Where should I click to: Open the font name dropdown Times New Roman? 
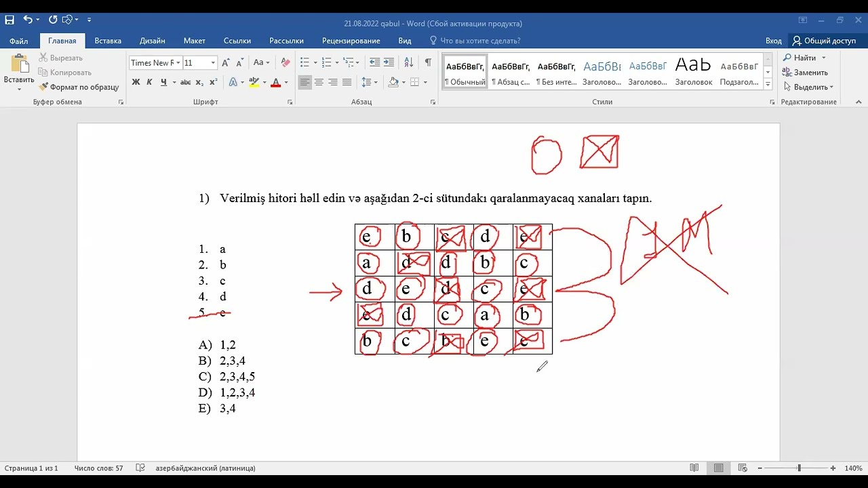(178, 63)
